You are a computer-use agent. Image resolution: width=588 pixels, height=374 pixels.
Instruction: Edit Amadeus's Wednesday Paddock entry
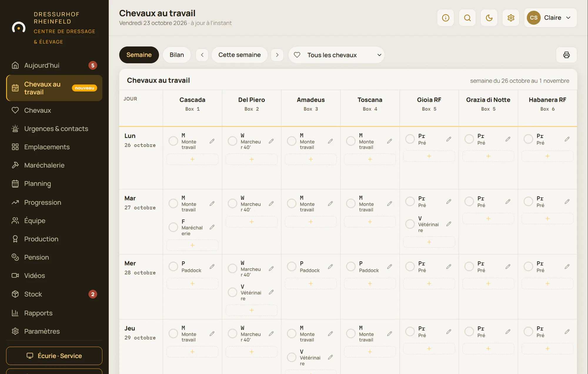point(330,267)
